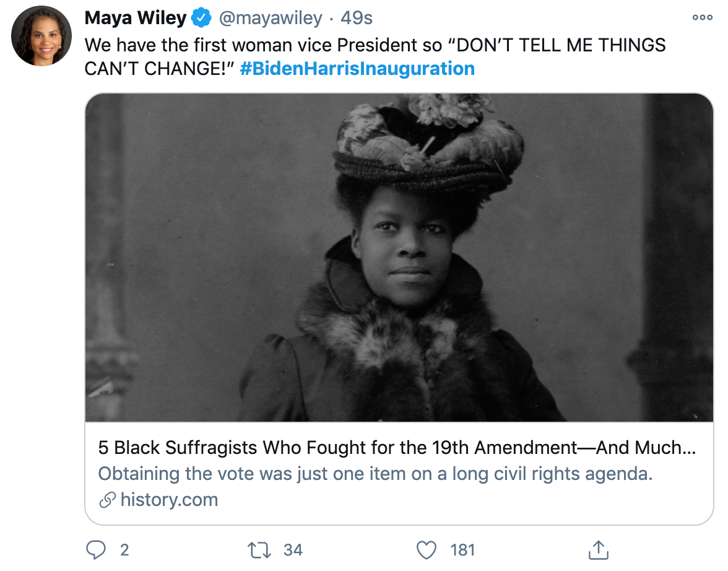Click the retweet count 34
Screen dimensions: 728x571
pos(293,550)
